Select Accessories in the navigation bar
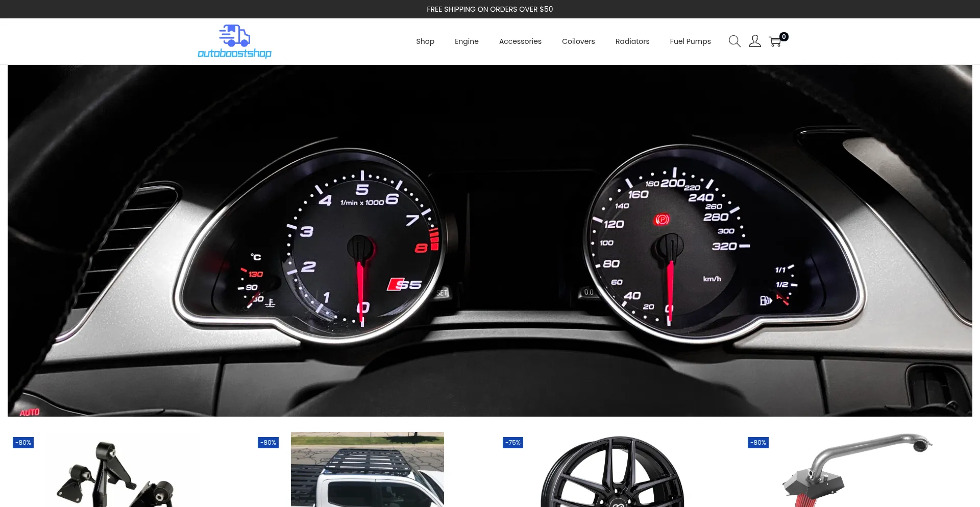 pos(520,41)
